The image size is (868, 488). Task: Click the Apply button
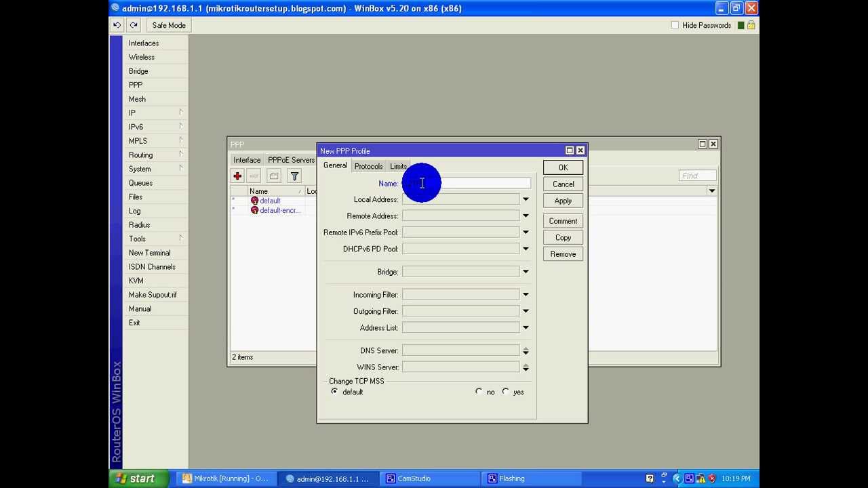pos(563,201)
